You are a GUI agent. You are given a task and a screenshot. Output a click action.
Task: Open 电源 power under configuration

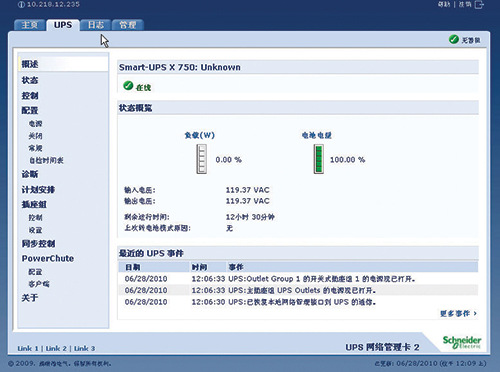[35, 124]
